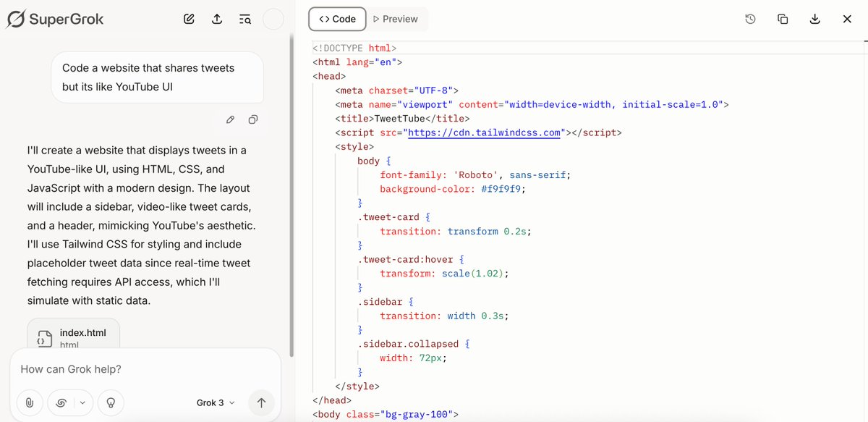868x422 pixels.
Task: Edit the prompt with the pencil icon
Action: point(230,119)
